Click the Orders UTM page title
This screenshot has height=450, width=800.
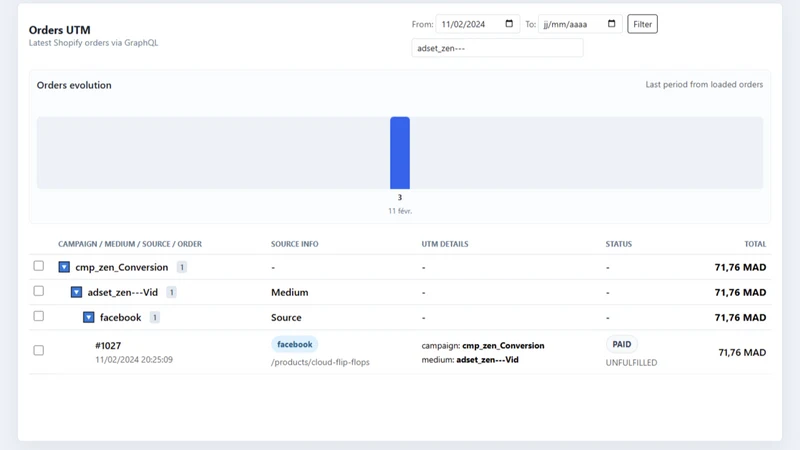point(60,30)
